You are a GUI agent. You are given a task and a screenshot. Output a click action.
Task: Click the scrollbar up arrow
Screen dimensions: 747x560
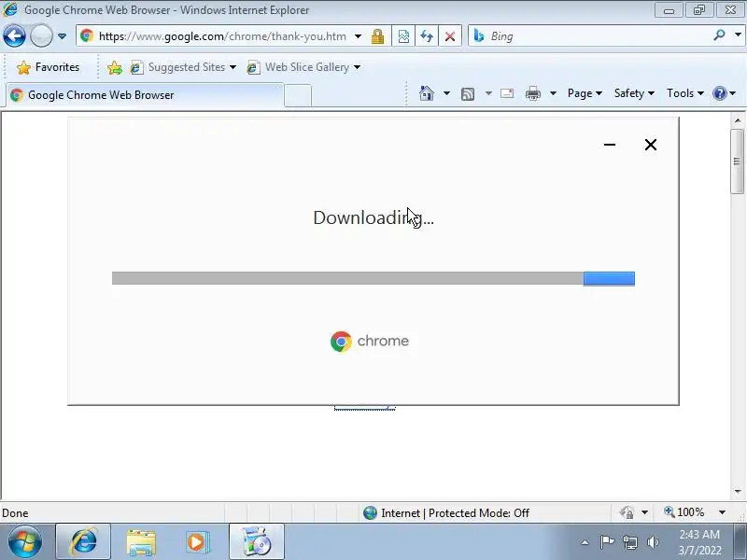click(x=738, y=120)
